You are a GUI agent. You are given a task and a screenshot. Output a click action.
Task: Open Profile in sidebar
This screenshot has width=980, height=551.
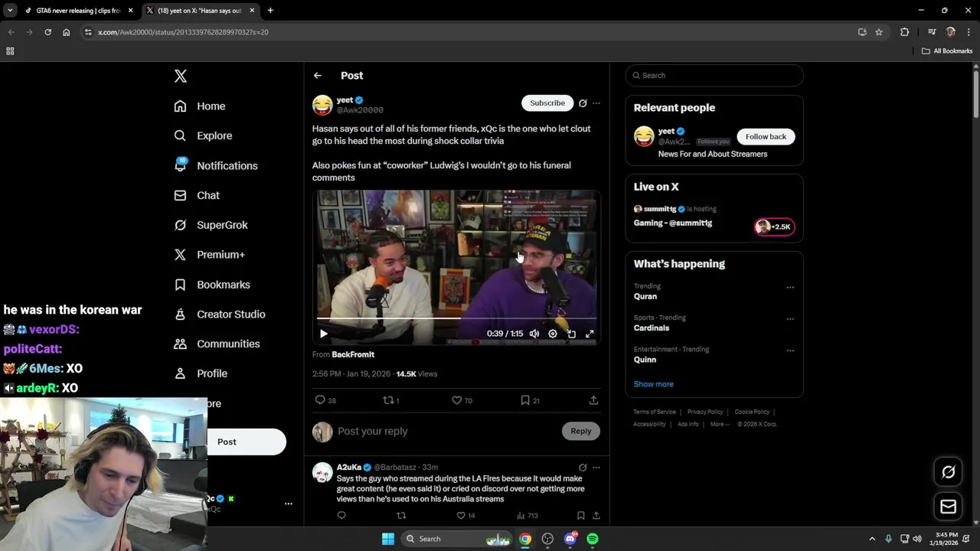(201, 373)
